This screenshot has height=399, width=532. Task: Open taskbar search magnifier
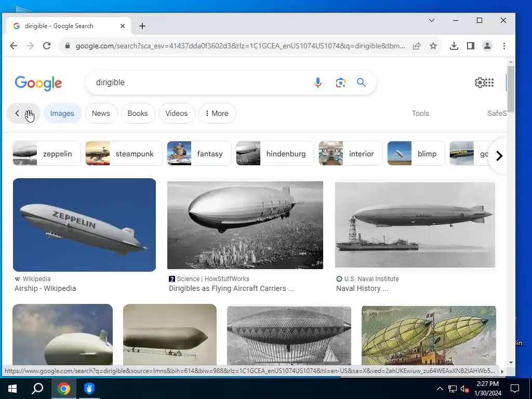[37, 388]
